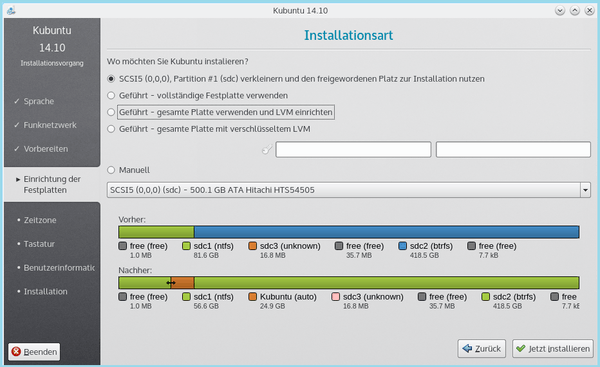Click the Vorbereiten step in sidebar

coord(46,149)
